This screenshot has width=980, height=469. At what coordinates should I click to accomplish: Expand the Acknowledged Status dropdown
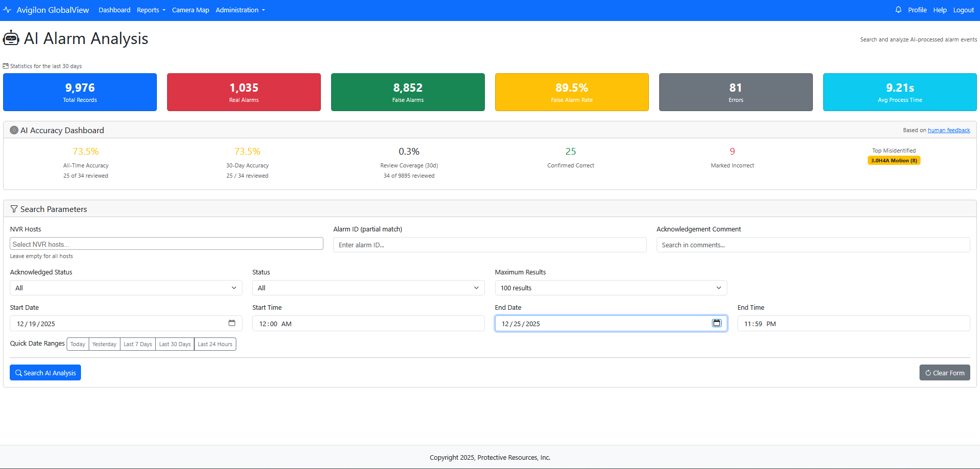coord(126,288)
